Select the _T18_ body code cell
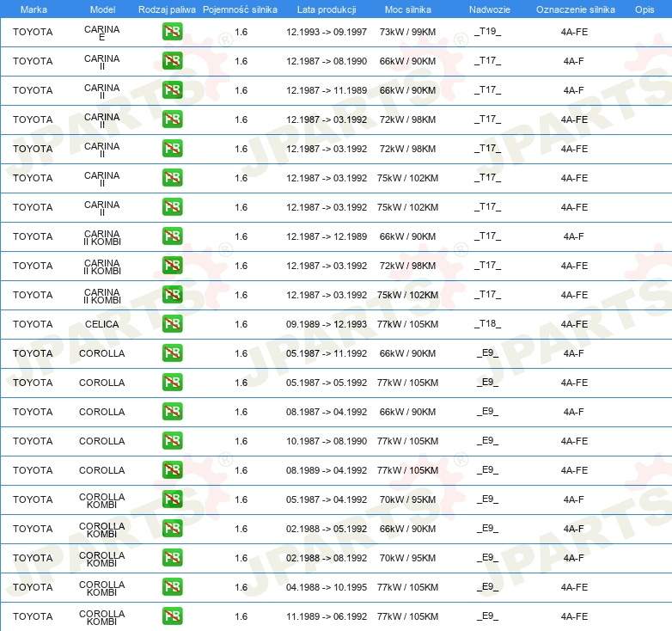This screenshot has height=631, width=672. point(488,323)
